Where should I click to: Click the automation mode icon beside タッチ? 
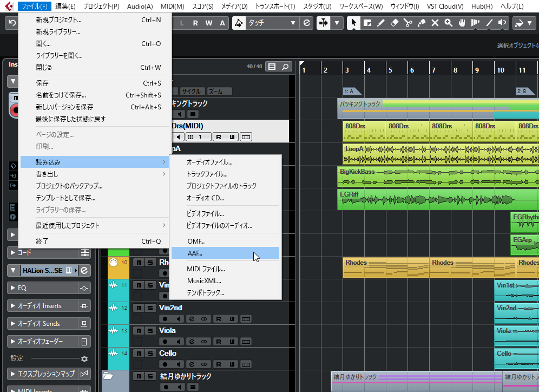(x=239, y=23)
